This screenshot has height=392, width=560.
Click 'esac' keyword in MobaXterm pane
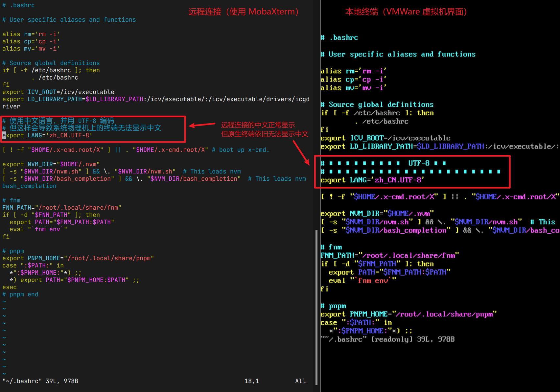coord(10,287)
